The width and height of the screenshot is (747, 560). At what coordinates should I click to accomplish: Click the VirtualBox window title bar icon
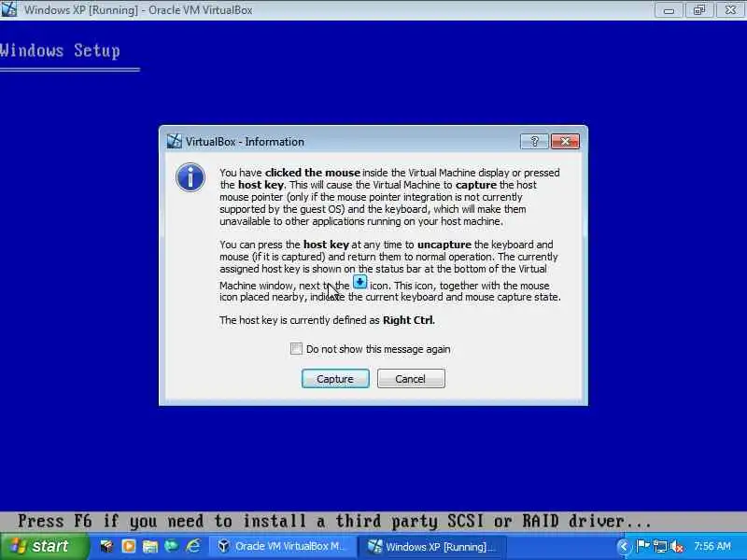click(x=8, y=9)
